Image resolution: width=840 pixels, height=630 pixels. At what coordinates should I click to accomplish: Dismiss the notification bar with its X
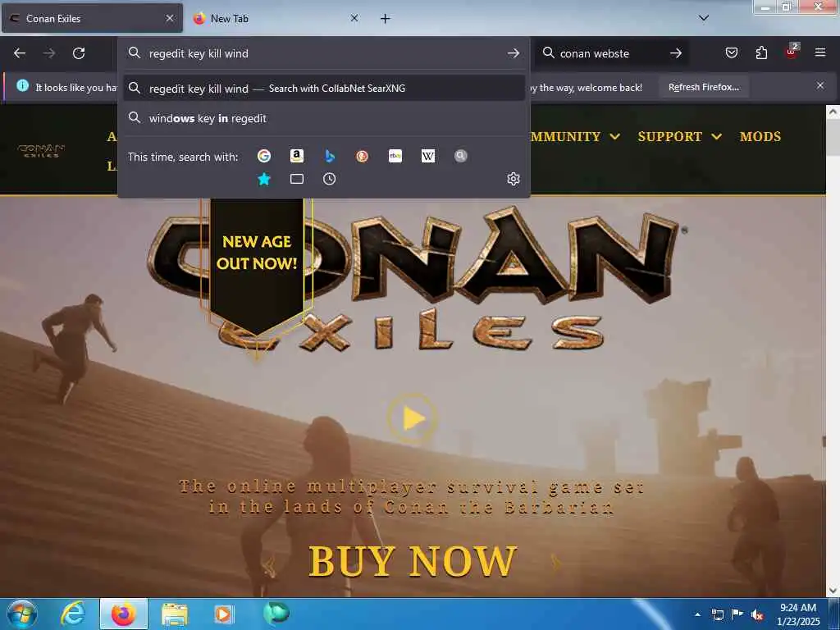[x=820, y=85]
